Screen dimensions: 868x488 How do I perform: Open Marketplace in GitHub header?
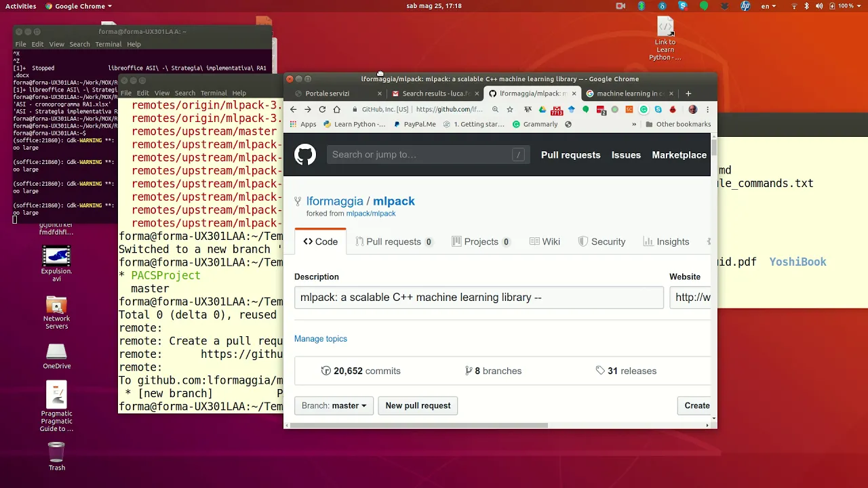click(679, 155)
